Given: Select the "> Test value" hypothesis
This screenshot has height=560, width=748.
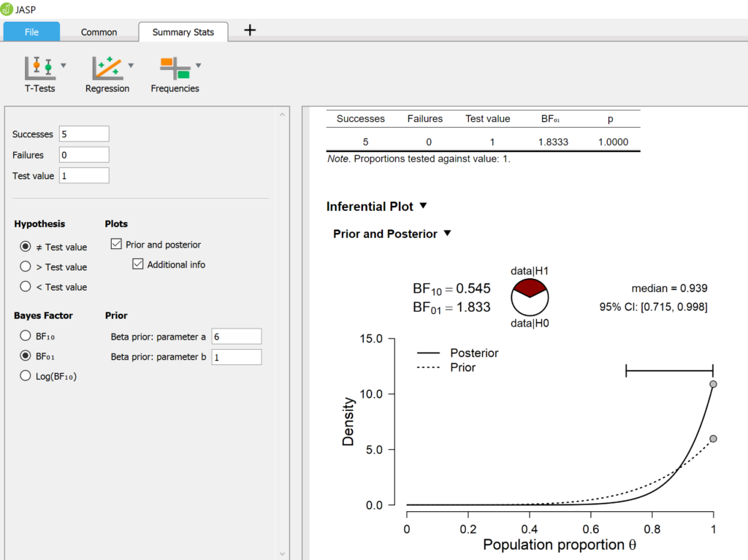Looking at the screenshot, I should coord(25,266).
